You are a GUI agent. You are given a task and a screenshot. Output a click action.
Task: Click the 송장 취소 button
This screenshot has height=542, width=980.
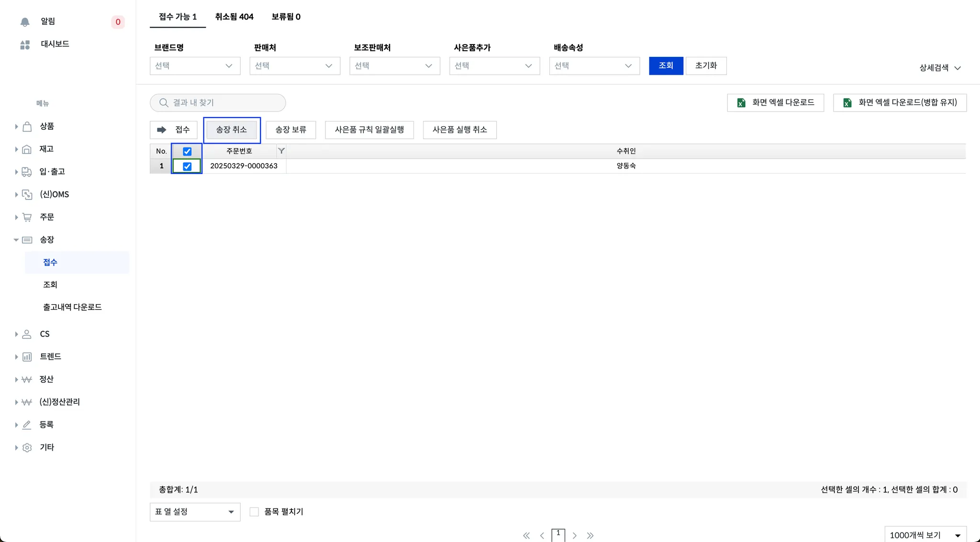click(x=232, y=130)
